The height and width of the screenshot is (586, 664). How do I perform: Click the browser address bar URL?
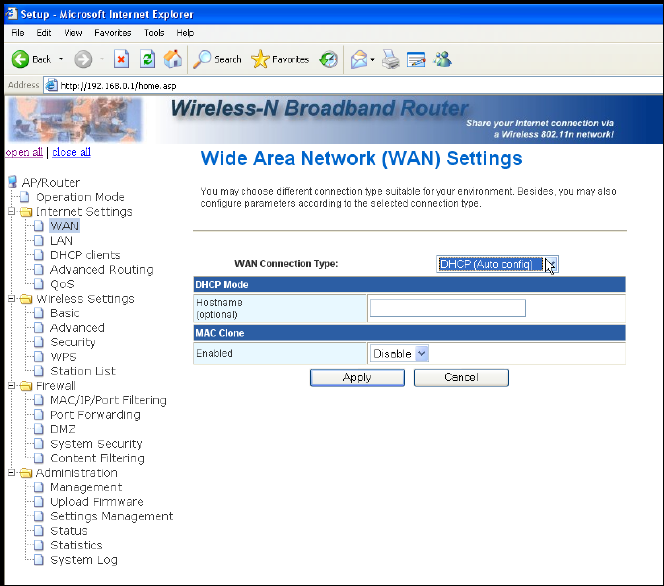[x=118, y=86]
